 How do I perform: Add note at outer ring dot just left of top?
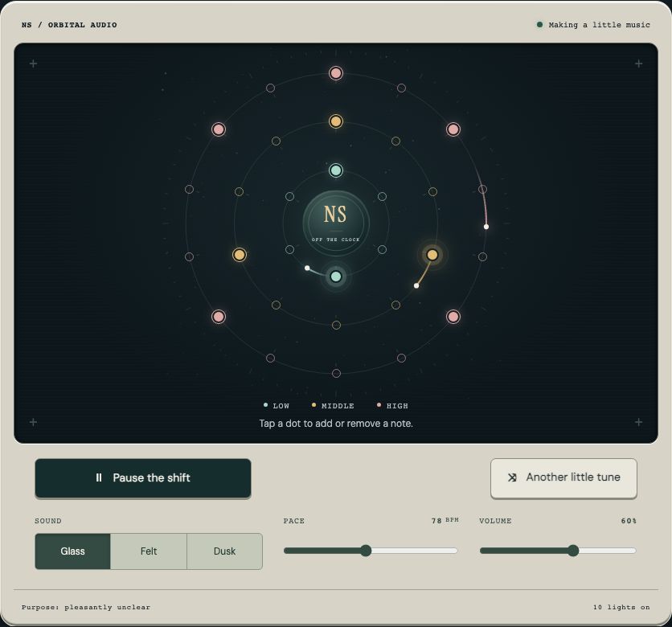pyautogui.click(x=270, y=88)
